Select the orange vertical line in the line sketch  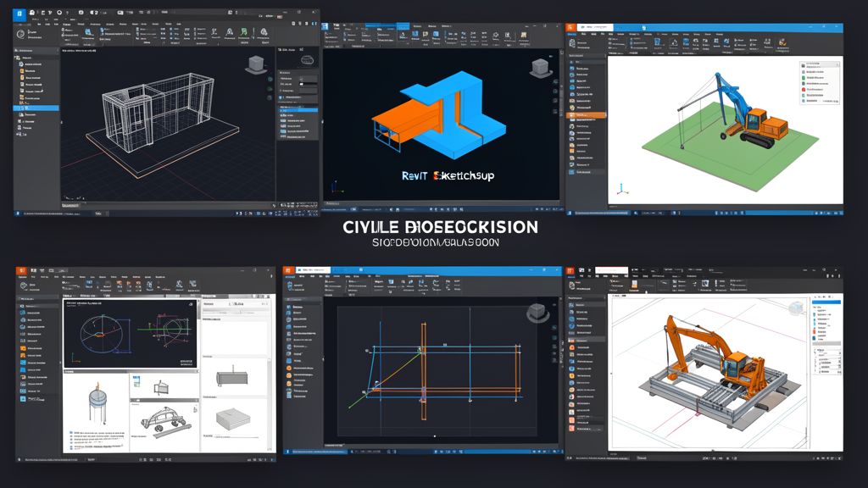(424, 372)
